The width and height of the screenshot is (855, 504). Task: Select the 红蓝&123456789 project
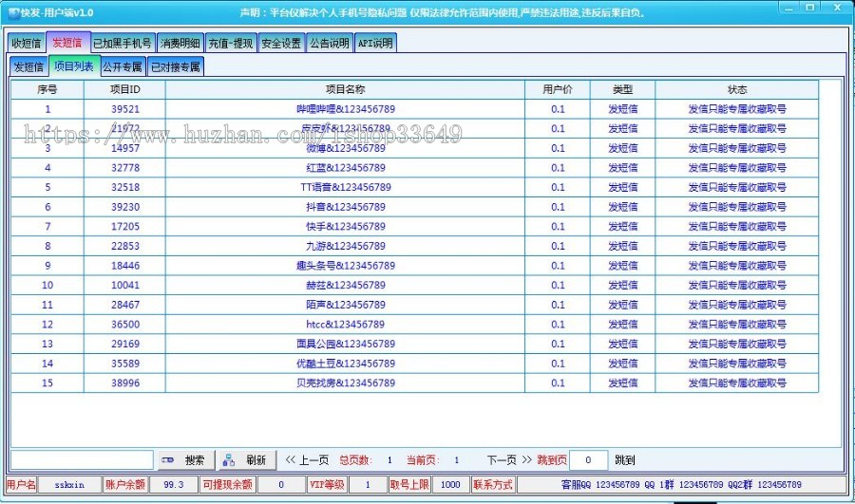point(346,168)
